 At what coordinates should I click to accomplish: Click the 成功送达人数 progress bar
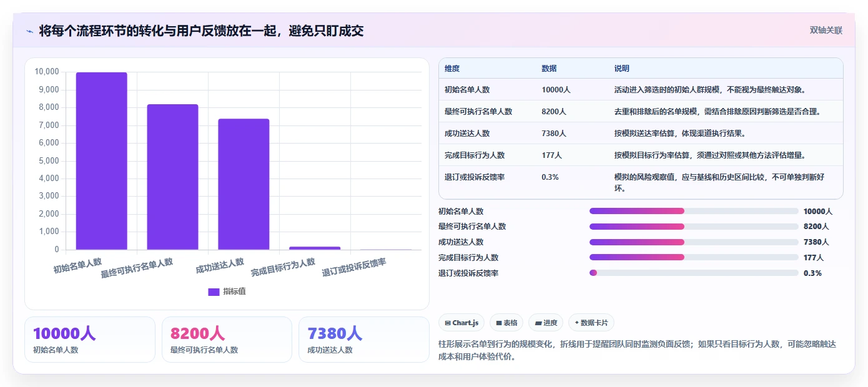(x=694, y=242)
